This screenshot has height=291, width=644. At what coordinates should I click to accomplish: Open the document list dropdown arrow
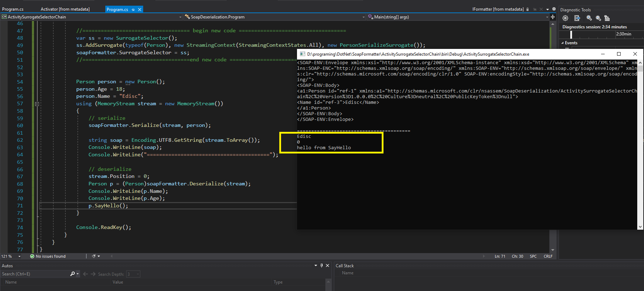[548, 9]
